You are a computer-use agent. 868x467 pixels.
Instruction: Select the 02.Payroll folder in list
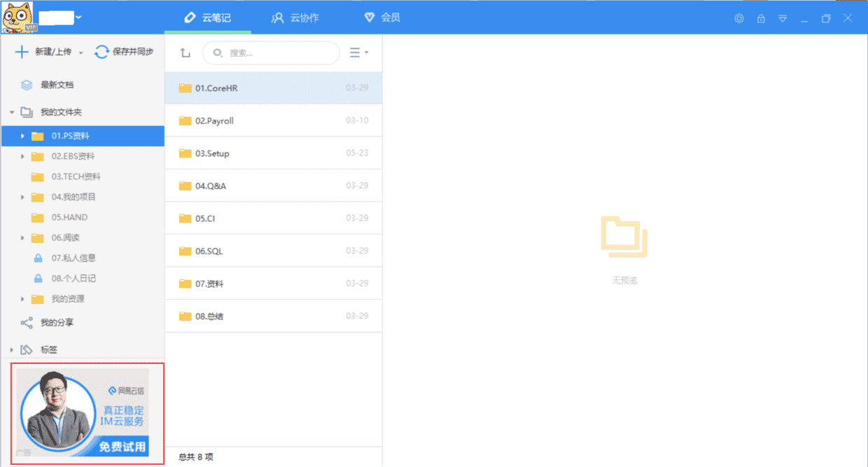point(273,120)
